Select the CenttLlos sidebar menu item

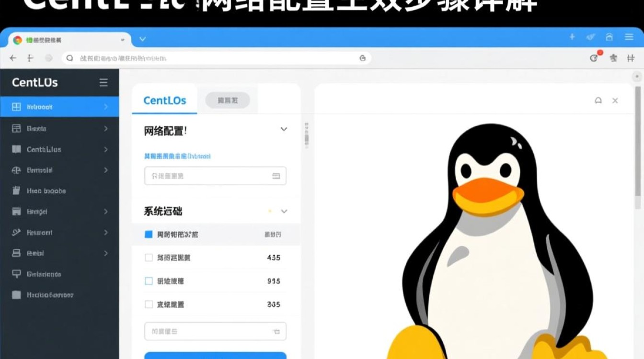tap(59, 149)
